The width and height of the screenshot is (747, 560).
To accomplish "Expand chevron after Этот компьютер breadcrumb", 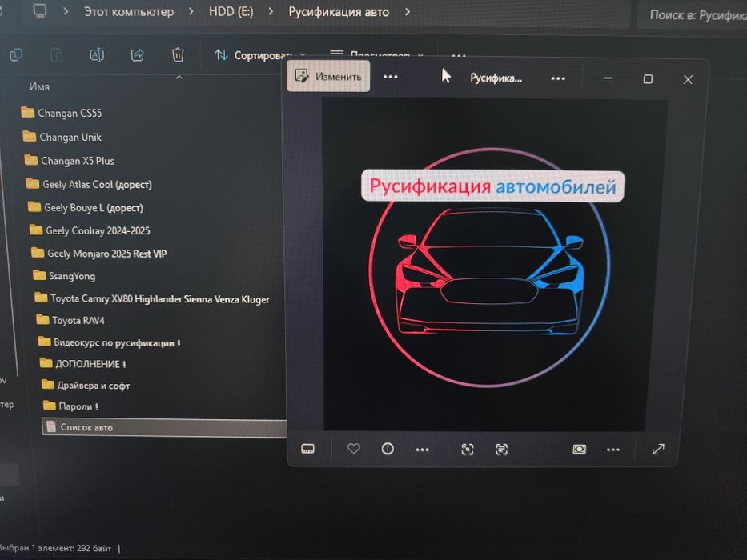I will click(x=191, y=11).
